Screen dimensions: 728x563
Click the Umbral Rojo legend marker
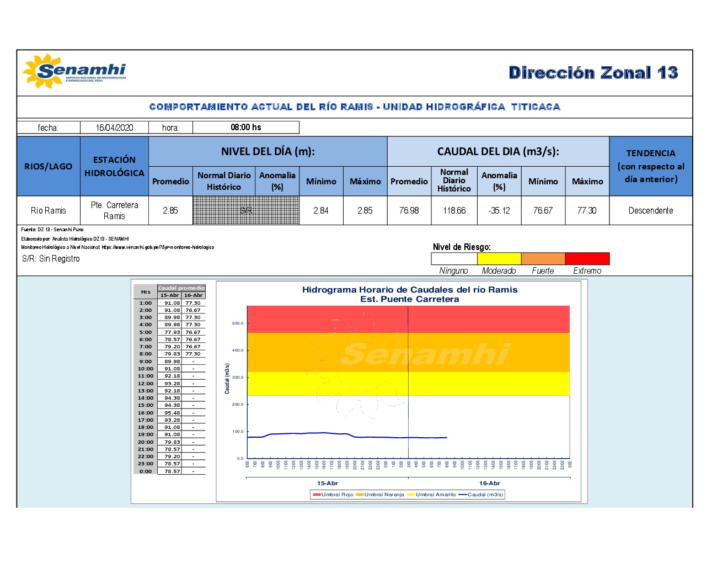pos(317,495)
